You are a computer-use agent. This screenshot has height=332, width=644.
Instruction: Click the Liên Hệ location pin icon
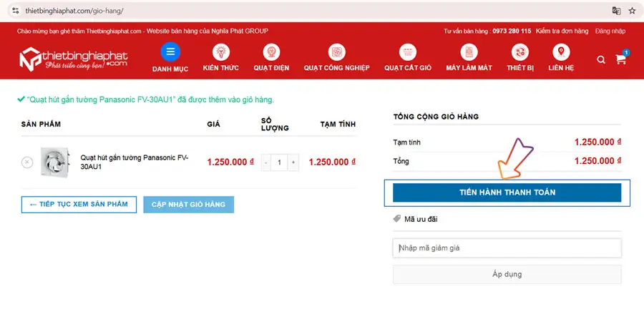coord(561,52)
